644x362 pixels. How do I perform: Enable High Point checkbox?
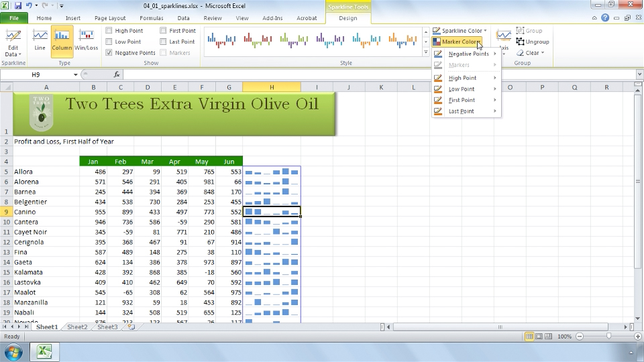click(x=109, y=30)
